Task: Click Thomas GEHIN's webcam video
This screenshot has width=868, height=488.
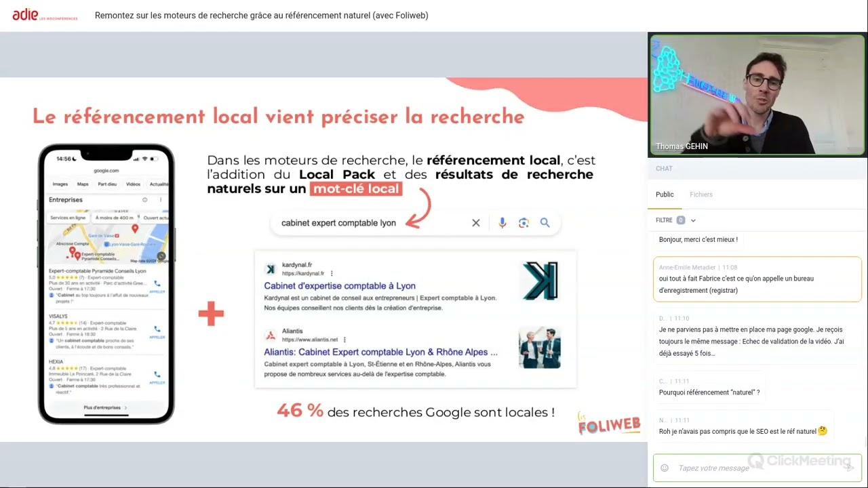Action: pyautogui.click(x=757, y=95)
